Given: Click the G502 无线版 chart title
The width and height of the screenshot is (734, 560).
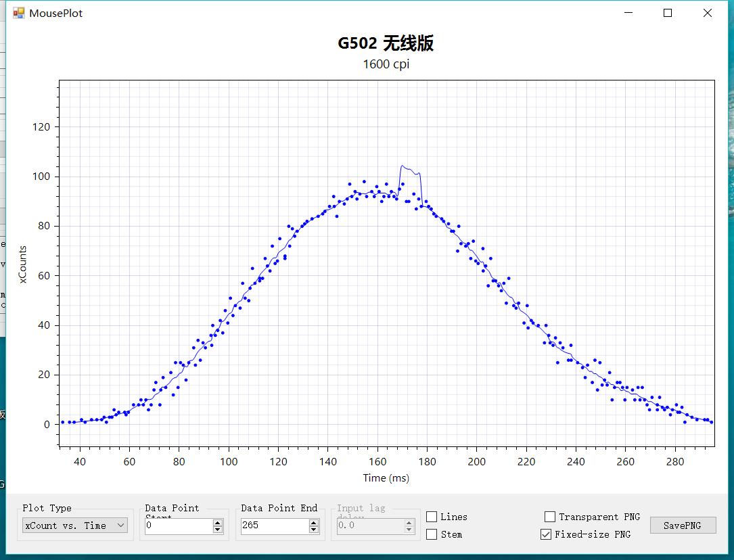Looking at the screenshot, I should [386, 43].
